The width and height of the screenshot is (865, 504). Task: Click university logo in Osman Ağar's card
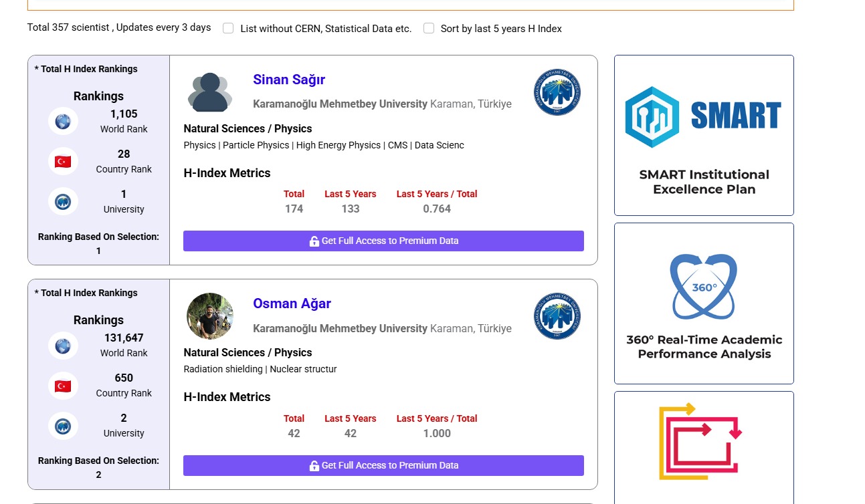coord(557,316)
